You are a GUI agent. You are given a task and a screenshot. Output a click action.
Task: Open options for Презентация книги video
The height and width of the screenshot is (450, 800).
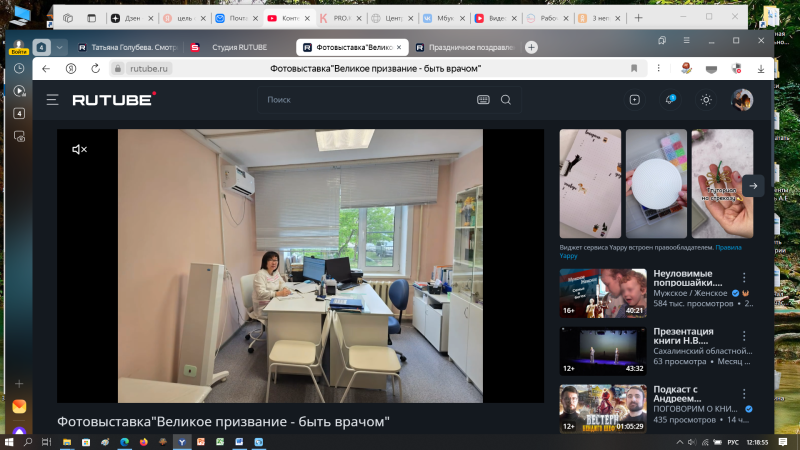(x=744, y=336)
